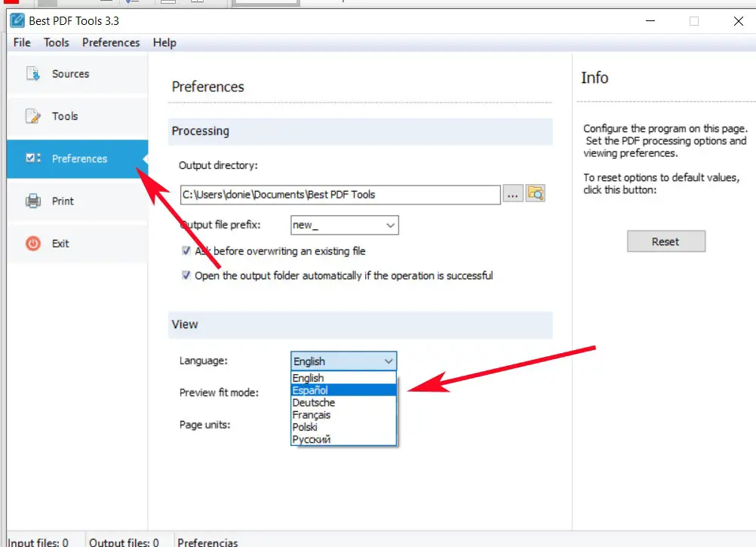Click the Input files: 0 status entry
Viewport: 756px width, 547px height.
(x=38, y=542)
